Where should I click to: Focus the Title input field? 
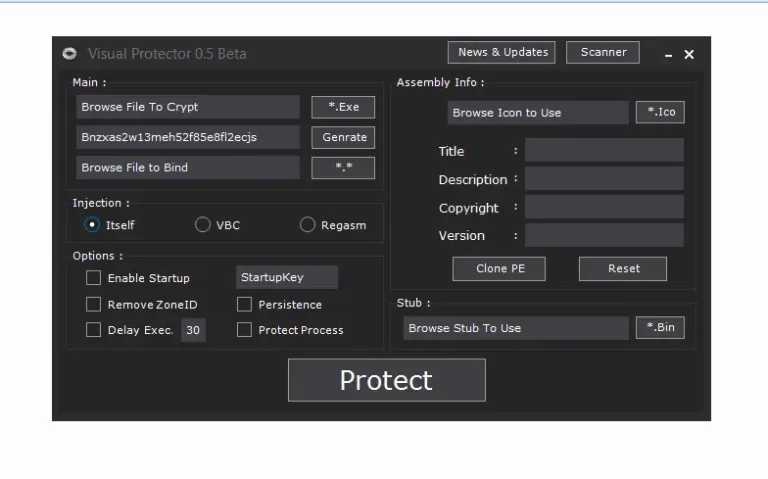[604, 151]
